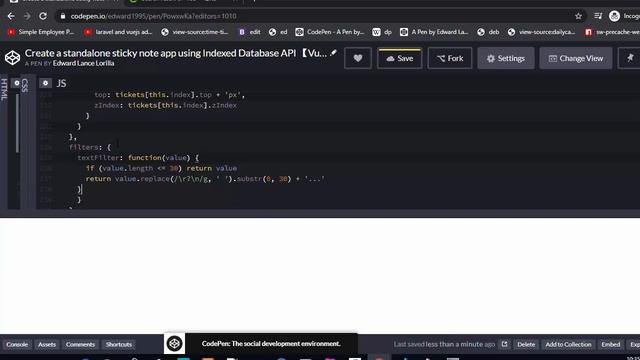Image resolution: width=640 pixels, height=360 pixels.
Task: Click the 'return value.replace' code line
Action: tap(205, 179)
